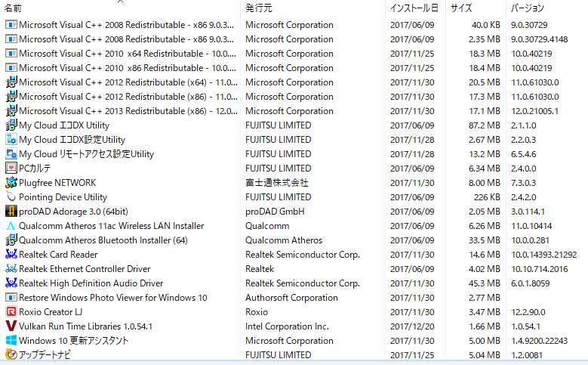Click the Windows 10 更新アシスタント icon
The image size is (588, 365).
click(x=11, y=341)
